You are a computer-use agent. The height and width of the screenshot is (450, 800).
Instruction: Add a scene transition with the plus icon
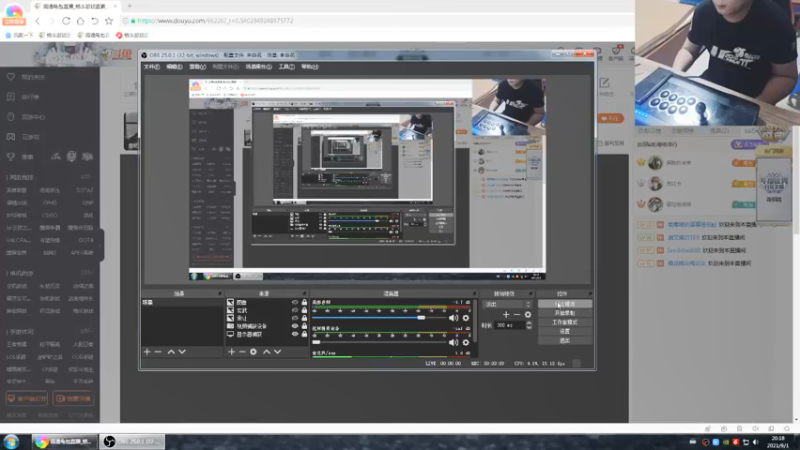pos(506,315)
